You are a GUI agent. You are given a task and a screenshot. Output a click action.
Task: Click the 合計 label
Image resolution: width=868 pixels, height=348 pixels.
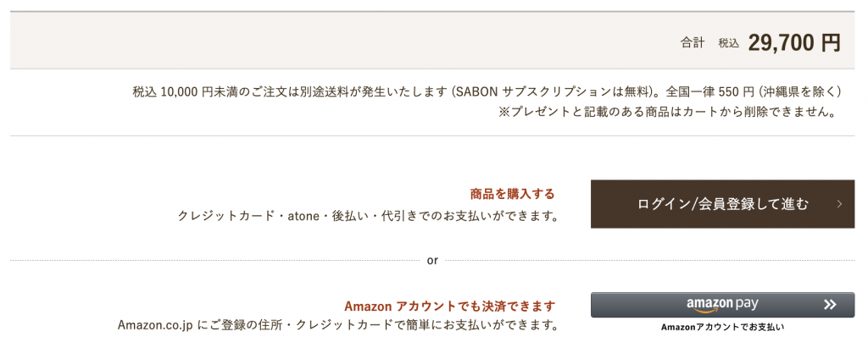tap(692, 42)
